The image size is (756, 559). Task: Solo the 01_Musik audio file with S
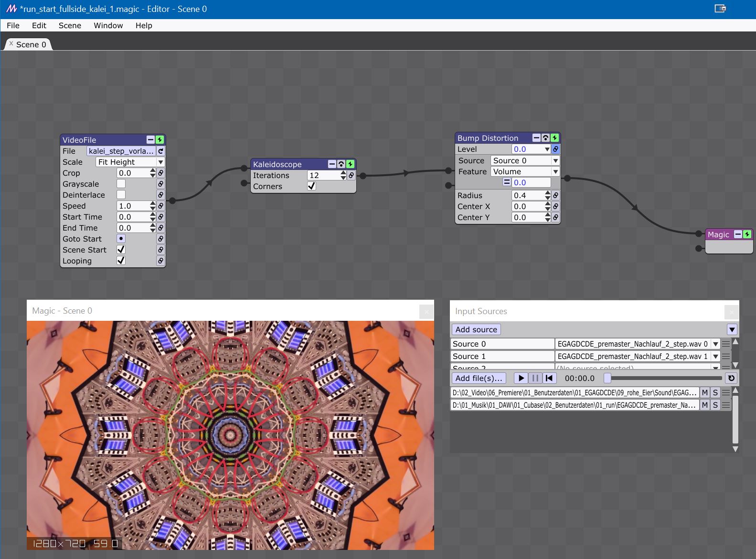coord(715,405)
